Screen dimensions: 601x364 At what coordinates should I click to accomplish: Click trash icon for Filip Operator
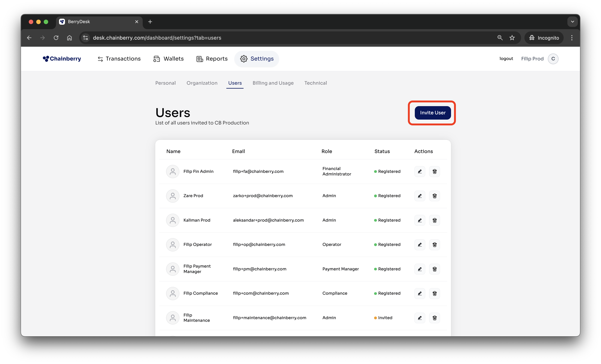click(x=434, y=245)
